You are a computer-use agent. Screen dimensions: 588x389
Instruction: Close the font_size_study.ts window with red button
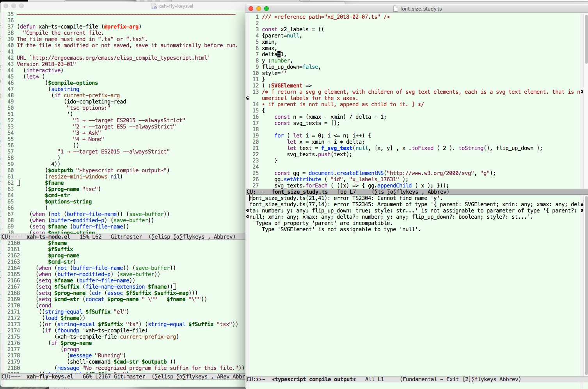tap(251, 9)
